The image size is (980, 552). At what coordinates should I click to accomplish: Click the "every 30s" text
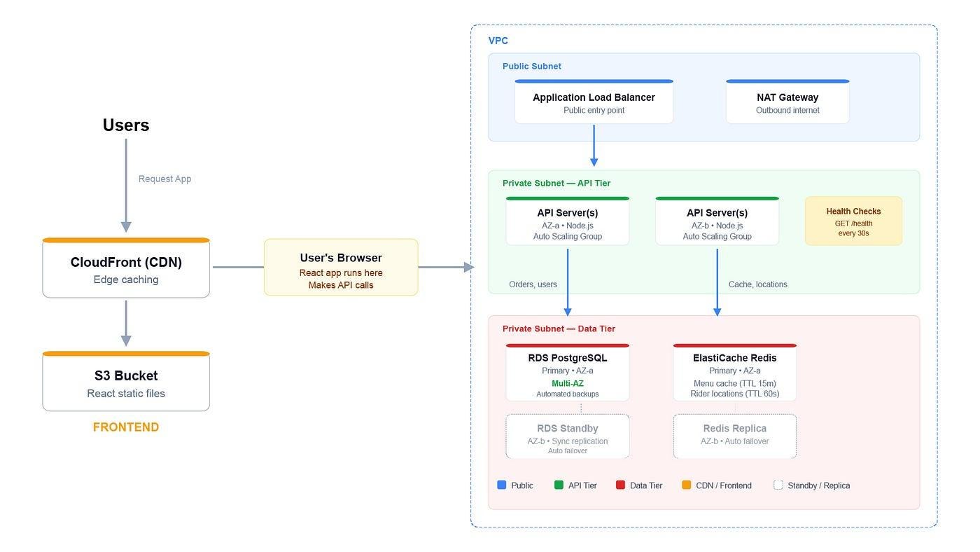pos(853,233)
